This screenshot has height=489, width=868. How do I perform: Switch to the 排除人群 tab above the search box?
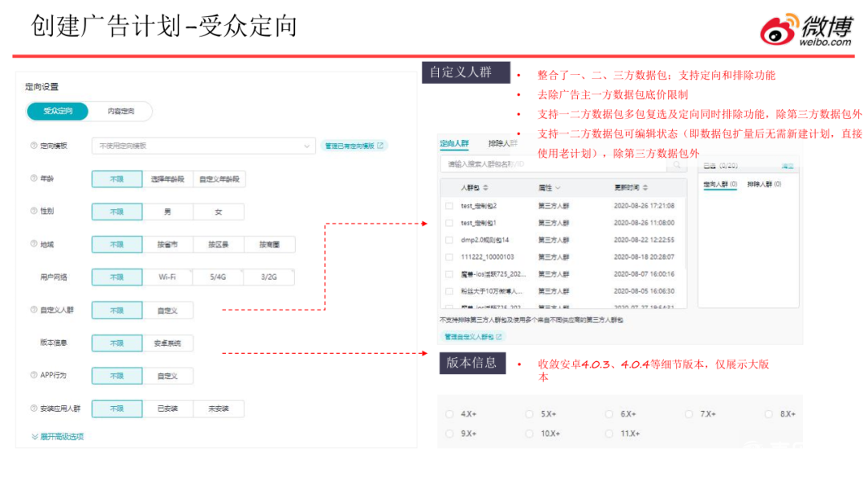click(502, 144)
